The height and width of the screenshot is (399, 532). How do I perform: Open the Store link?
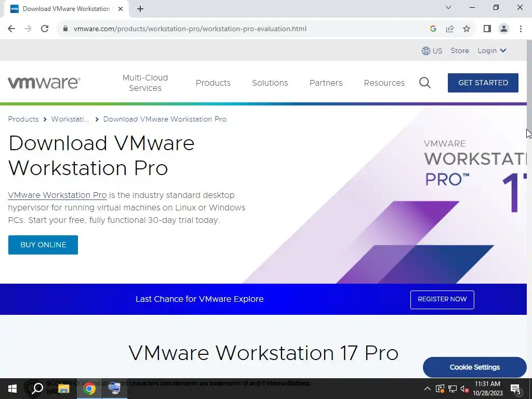460,50
